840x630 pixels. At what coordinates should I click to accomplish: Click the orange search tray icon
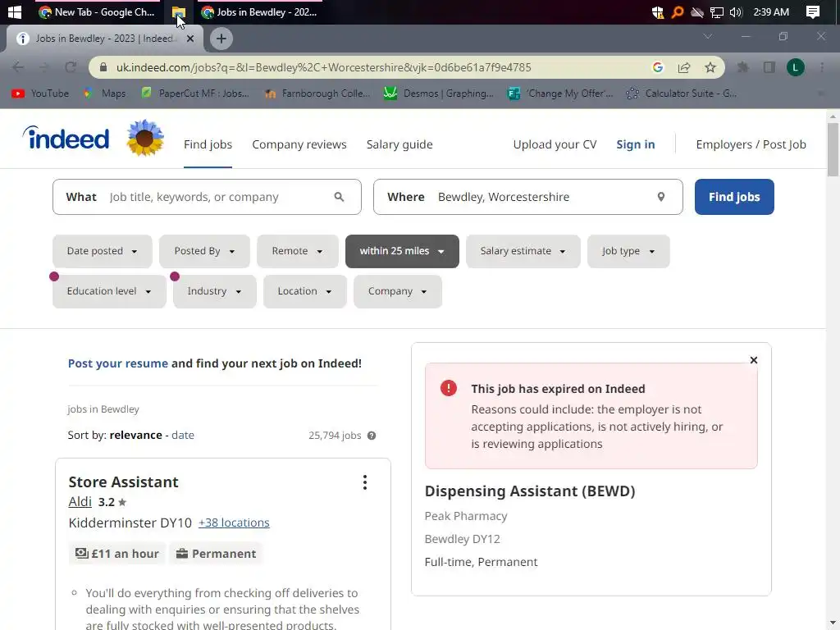click(677, 11)
